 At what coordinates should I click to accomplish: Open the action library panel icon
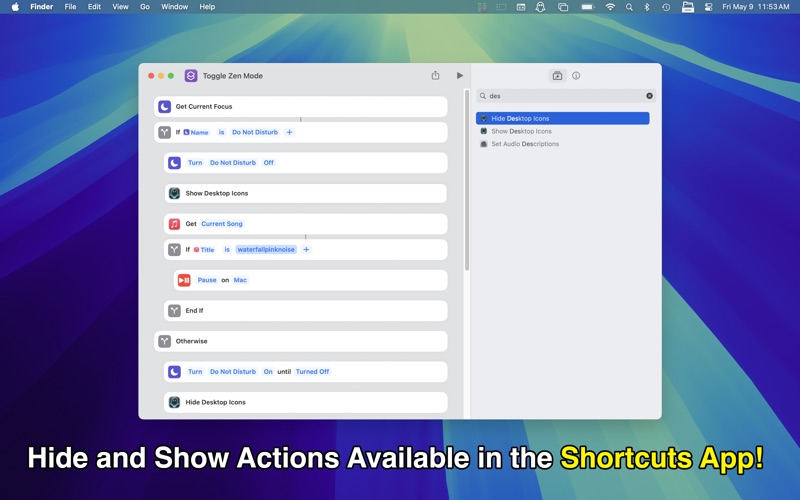pyautogui.click(x=557, y=76)
